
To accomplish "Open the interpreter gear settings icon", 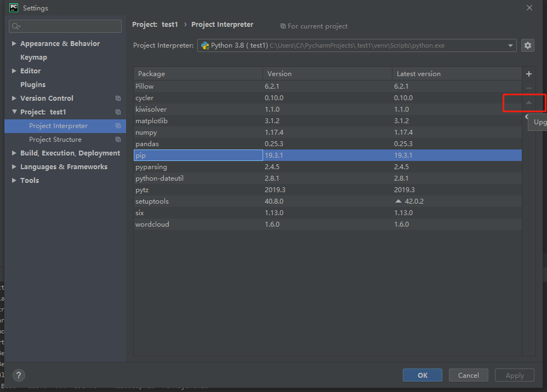I will click(x=528, y=45).
